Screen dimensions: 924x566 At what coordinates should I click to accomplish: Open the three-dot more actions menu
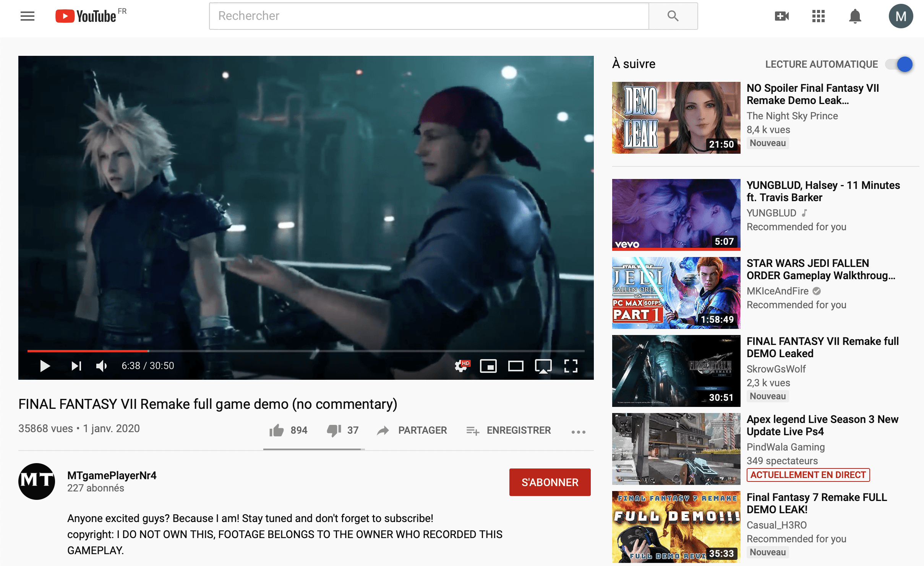pos(578,432)
